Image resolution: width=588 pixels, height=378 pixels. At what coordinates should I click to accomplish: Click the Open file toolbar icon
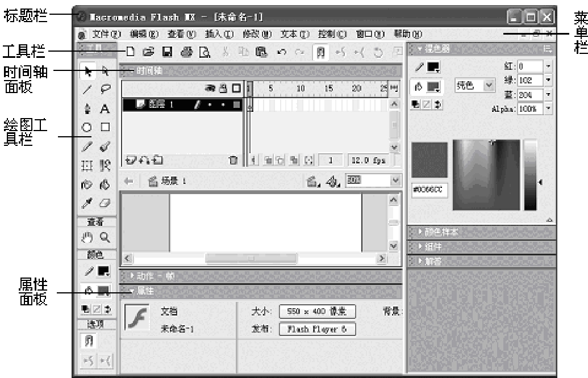coord(148,52)
